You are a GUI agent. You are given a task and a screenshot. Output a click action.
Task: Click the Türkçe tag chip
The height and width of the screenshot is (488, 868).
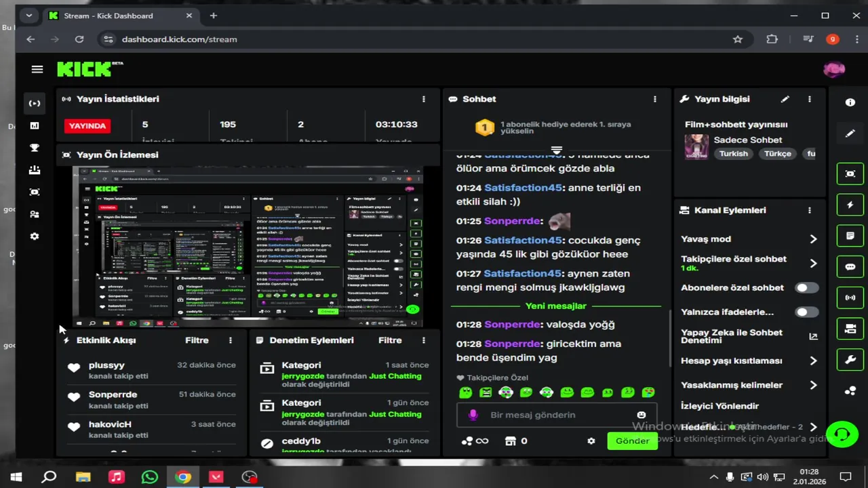coord(778,154)
